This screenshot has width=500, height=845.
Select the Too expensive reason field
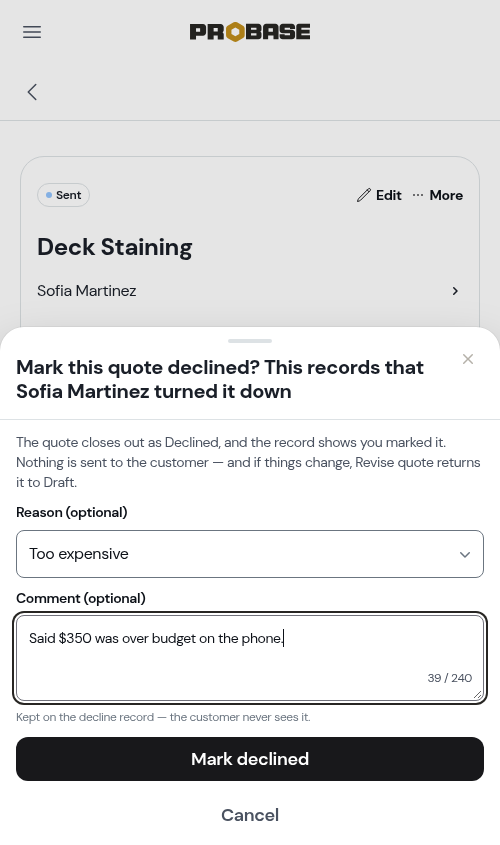pos(250,554)
